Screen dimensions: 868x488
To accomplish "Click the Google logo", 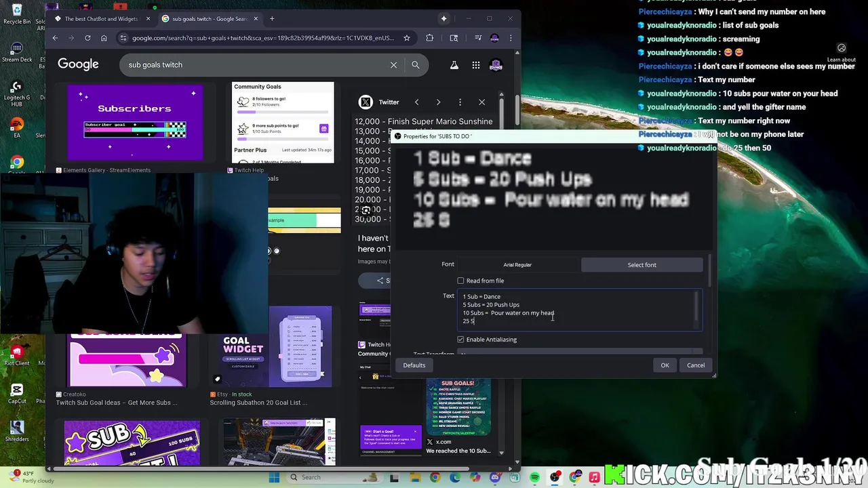I will pos(78,64).
